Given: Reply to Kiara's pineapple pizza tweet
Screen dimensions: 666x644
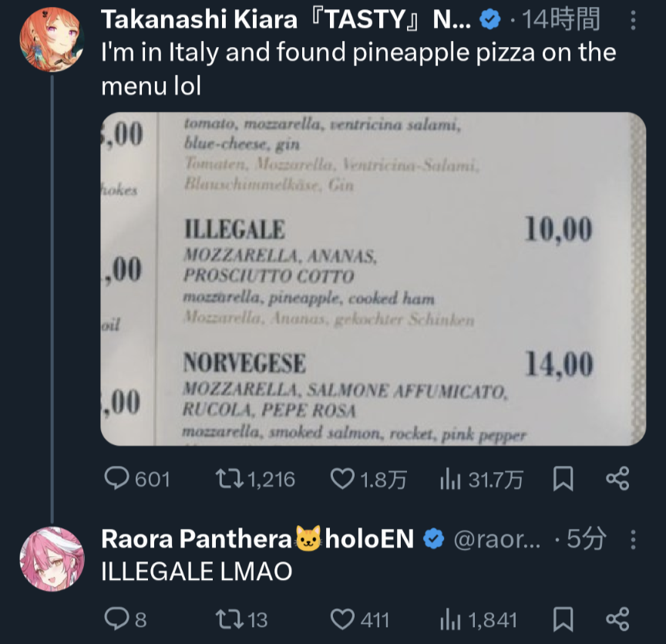Looking at the screenshot, I should click(x=136, y=479).
